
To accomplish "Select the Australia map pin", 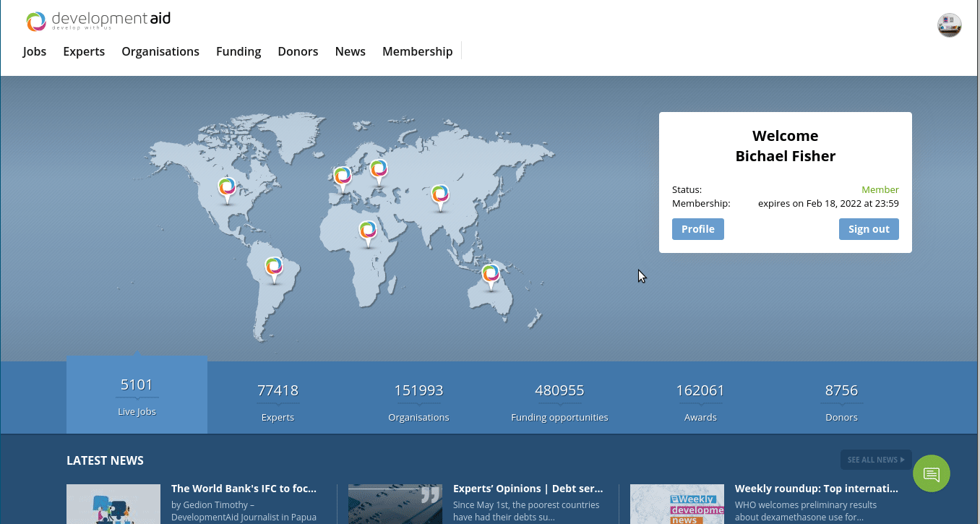I will 491,277.
